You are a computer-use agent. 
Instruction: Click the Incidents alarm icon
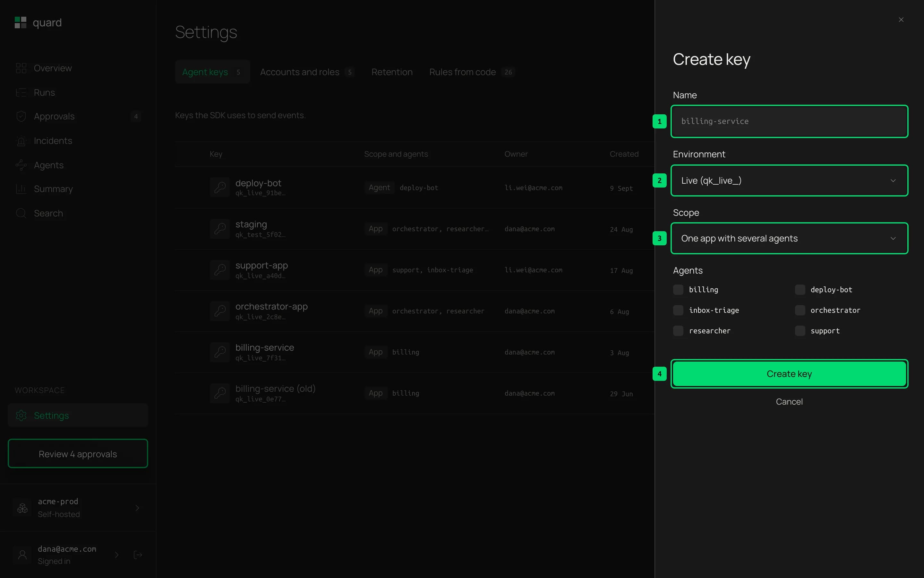point(21,141)
